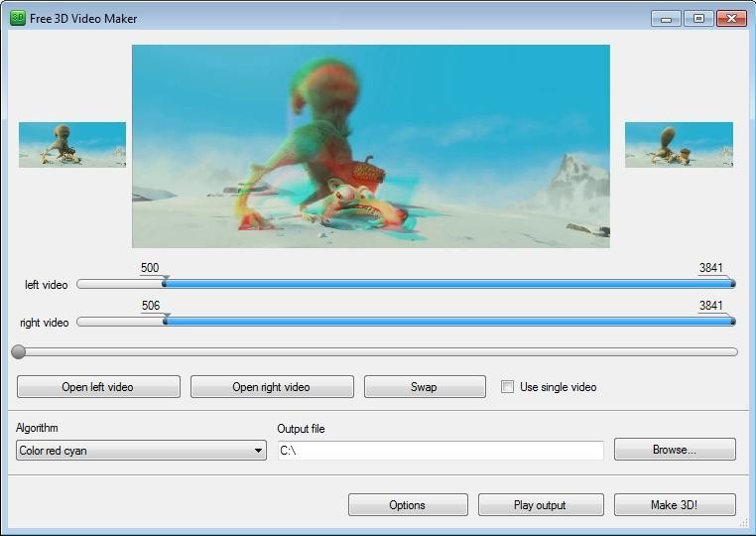
Task: Click the left video range slider bar
Action: [x=406, y=284]
